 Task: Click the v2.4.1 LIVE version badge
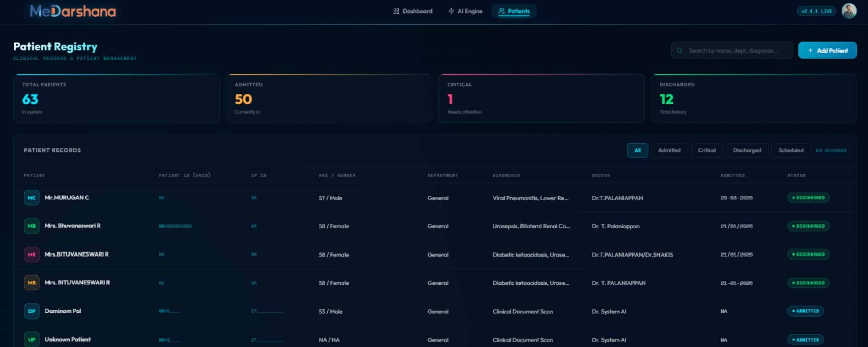pos(816,11)
